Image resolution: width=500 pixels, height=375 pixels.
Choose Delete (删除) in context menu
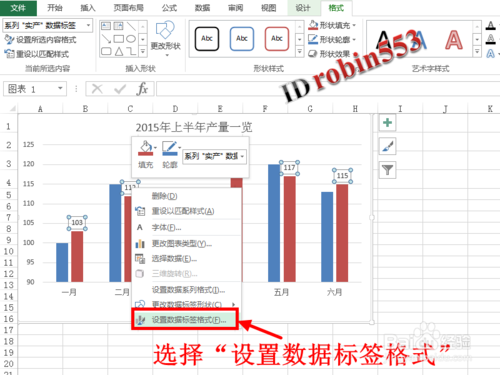(164, 196)
